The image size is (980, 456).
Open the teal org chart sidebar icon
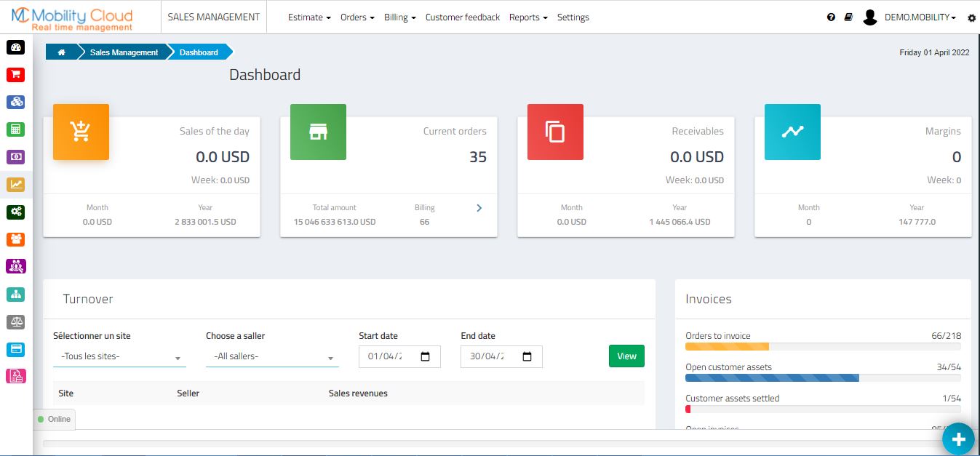pos(15,294)
